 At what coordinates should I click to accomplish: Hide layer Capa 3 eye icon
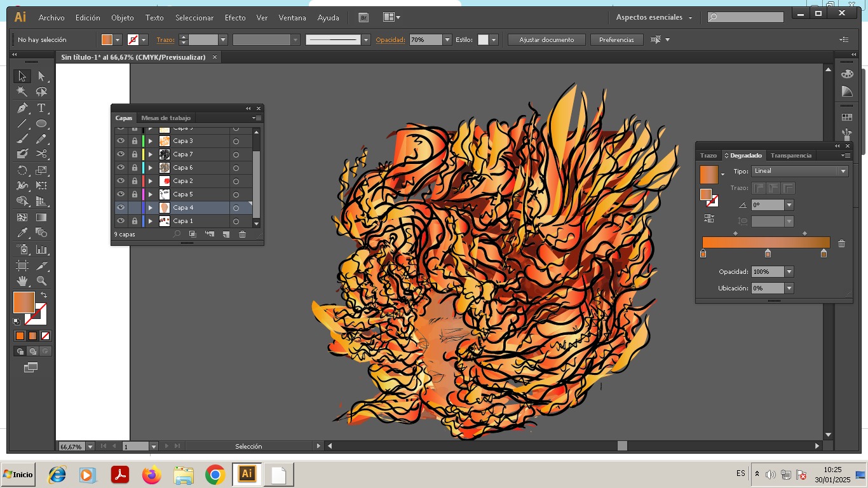pyautogui.click(x=121, y=141)
